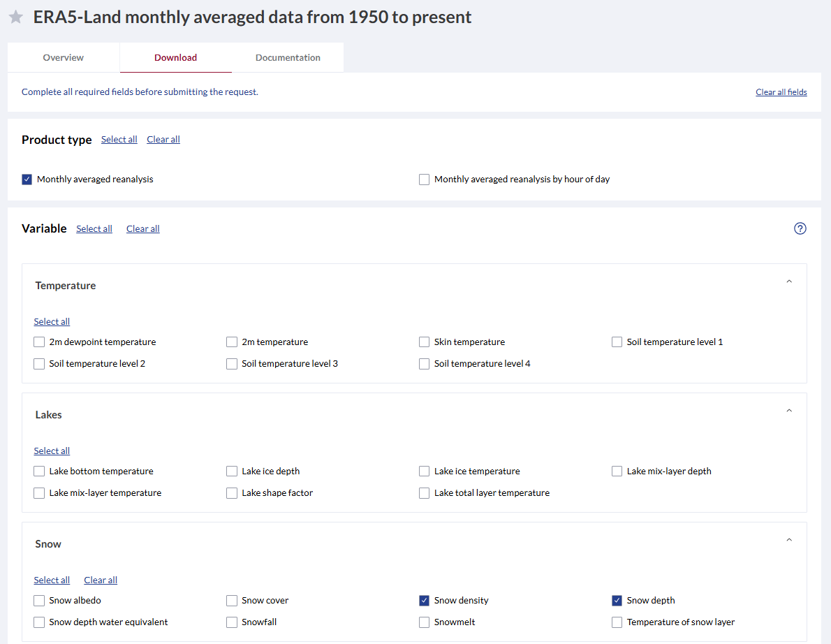Image resolution: width=831 pixels, height=644 pixels.
Task: Tick Snow depth water equivalent
Action: (x=39, y=622)
